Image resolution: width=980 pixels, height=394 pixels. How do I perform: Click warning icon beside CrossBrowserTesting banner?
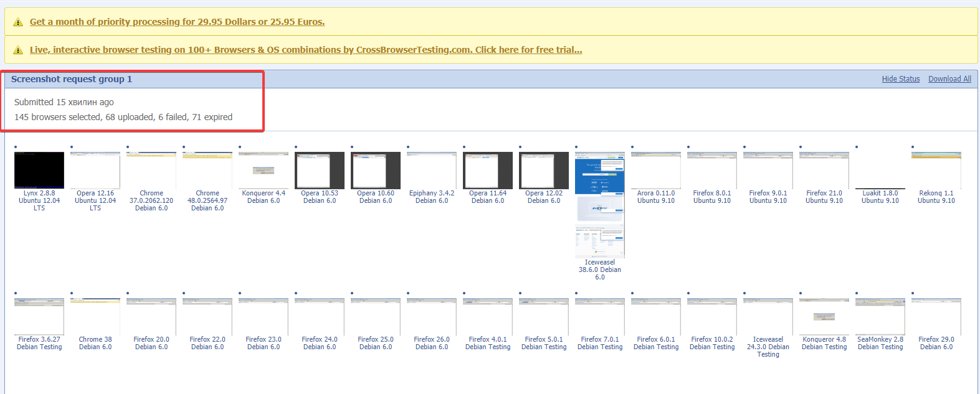coord(18,50)
